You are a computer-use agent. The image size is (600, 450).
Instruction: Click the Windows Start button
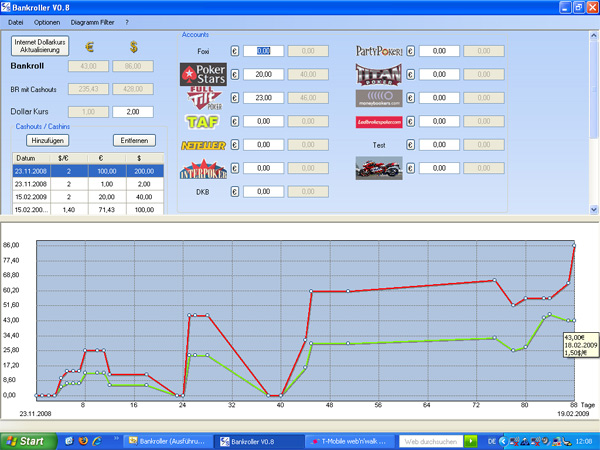(28, 441)
